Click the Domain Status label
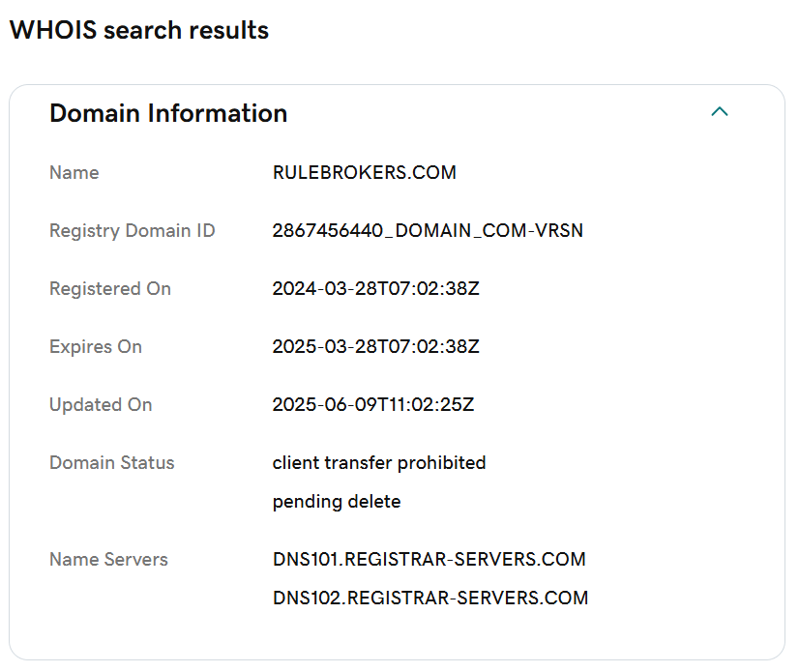The image size is (799, 672). [111, 463]
